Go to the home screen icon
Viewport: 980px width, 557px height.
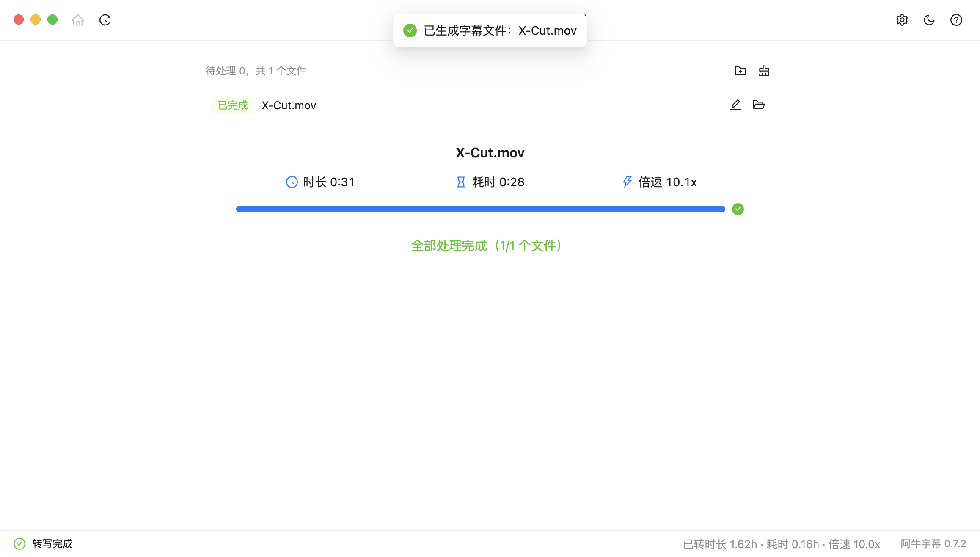pos(78,20)
